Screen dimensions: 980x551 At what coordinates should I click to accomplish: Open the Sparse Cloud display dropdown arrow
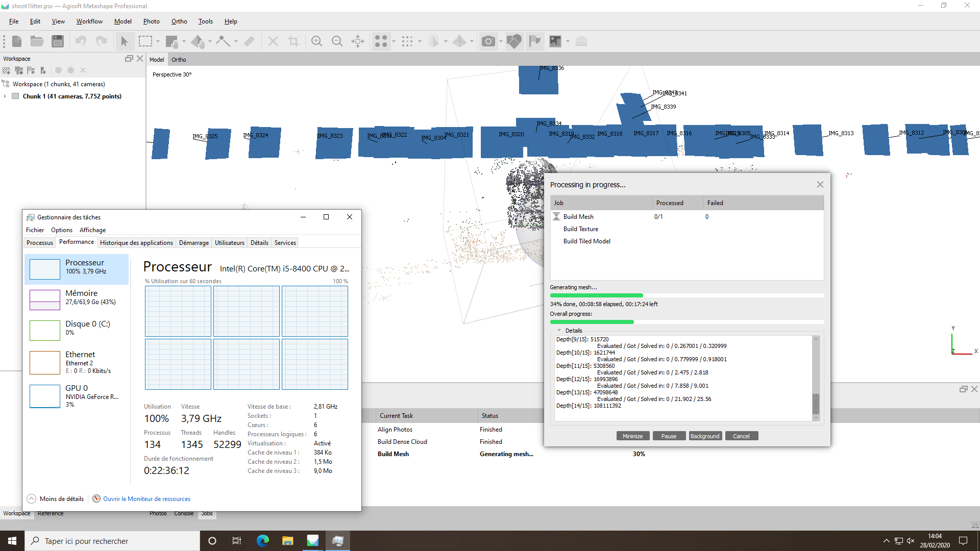(394, 41)
